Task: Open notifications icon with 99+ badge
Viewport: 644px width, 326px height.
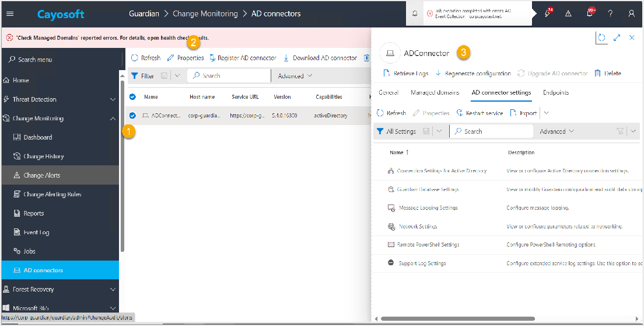Action: [x=590, y=13]
